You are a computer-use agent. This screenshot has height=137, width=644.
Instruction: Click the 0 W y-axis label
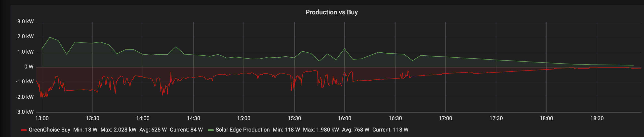tap(29, 67)
